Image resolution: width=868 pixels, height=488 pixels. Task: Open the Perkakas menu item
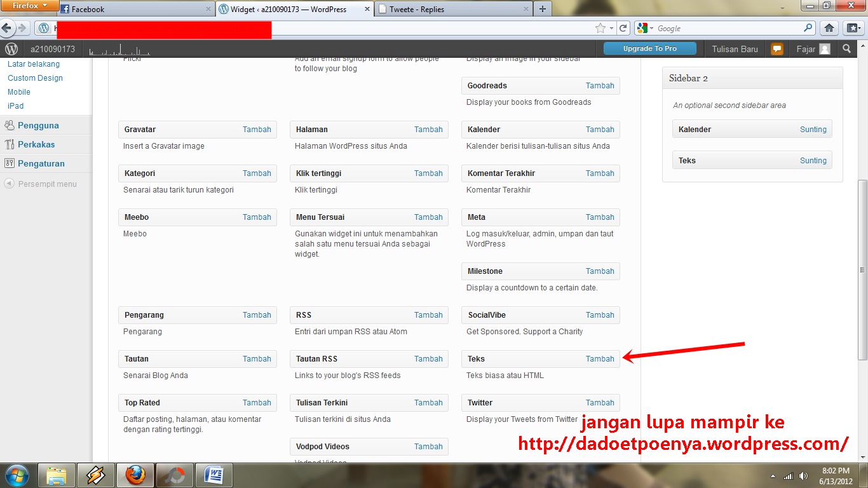coord(36,144)
